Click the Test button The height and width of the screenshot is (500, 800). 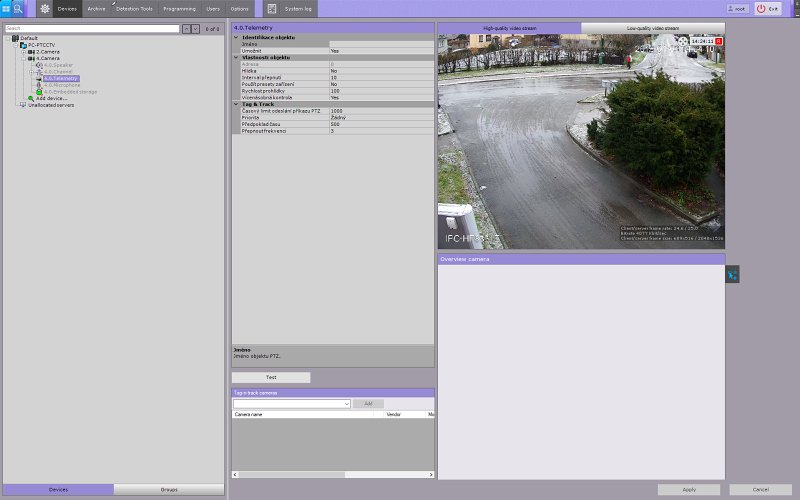click(x=271, y=377)
